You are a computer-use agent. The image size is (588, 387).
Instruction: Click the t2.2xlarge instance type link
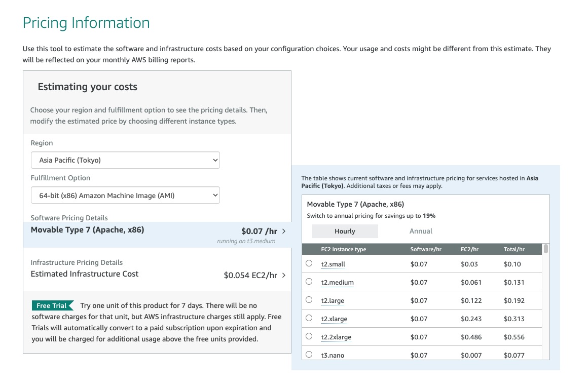click(336, 337)
